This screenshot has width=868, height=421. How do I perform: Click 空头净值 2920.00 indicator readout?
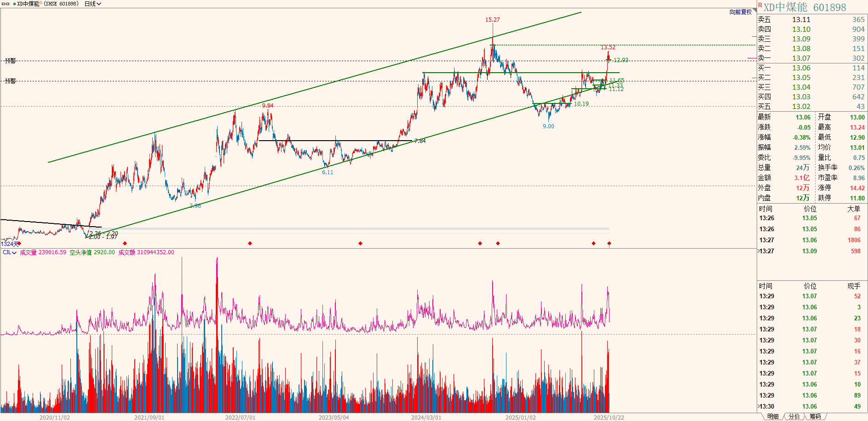(92, 252)
